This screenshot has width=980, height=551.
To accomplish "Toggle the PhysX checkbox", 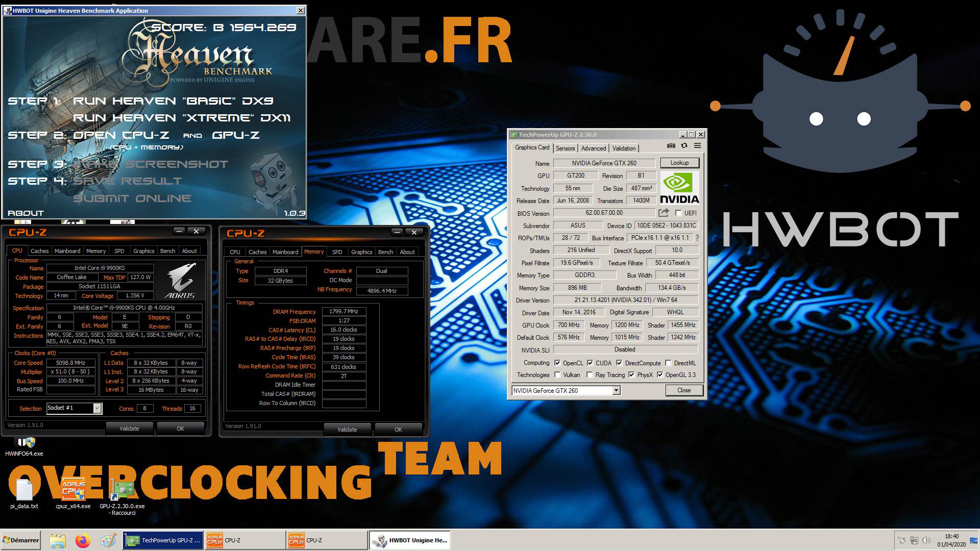I will (631, 375).
